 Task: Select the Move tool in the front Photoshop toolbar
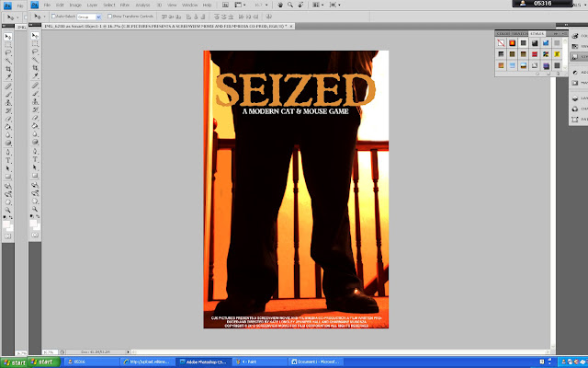tap(35, 36)
